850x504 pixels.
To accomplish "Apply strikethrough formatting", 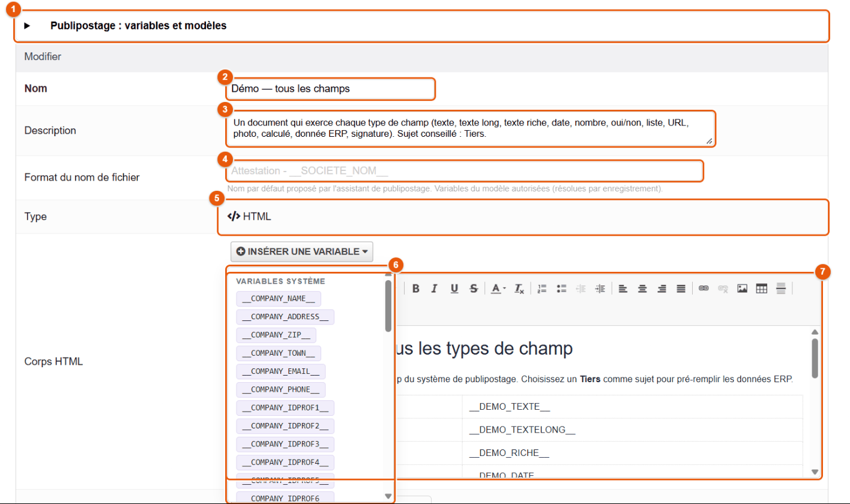I will [x=474, y=289].
